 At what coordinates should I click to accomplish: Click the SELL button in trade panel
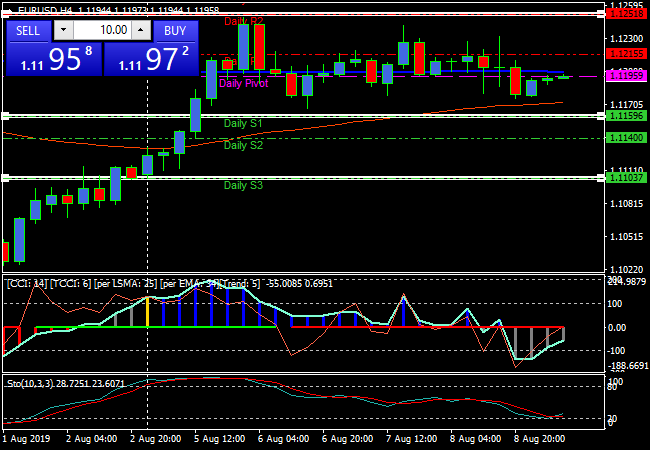[28, 30]
